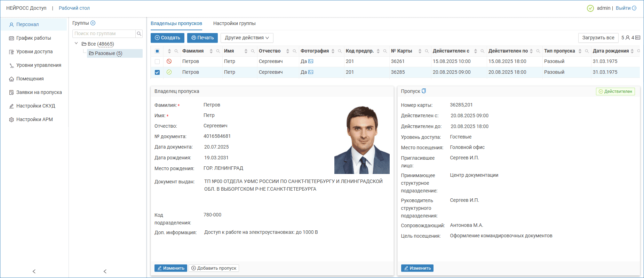Click the group search magnifier icon
Screen dimensions: 644x278
139,33
